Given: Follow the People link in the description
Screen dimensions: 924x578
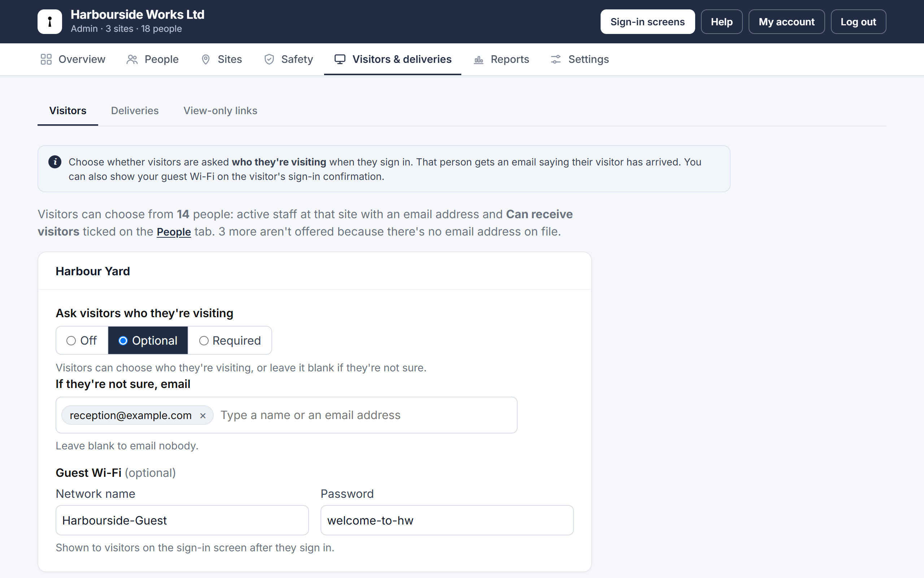Looking at the screenshot, I should pos(174,232).
